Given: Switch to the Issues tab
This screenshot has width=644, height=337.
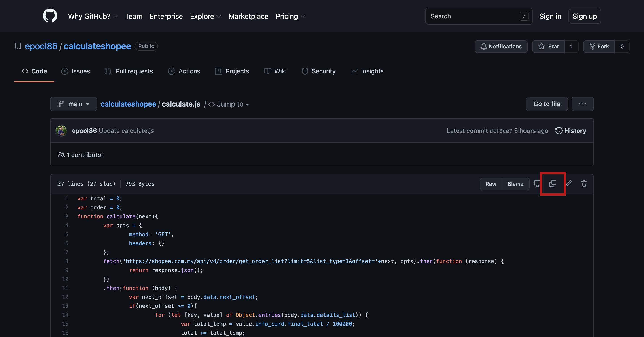Looking at the screenshot, I should 76,71.
